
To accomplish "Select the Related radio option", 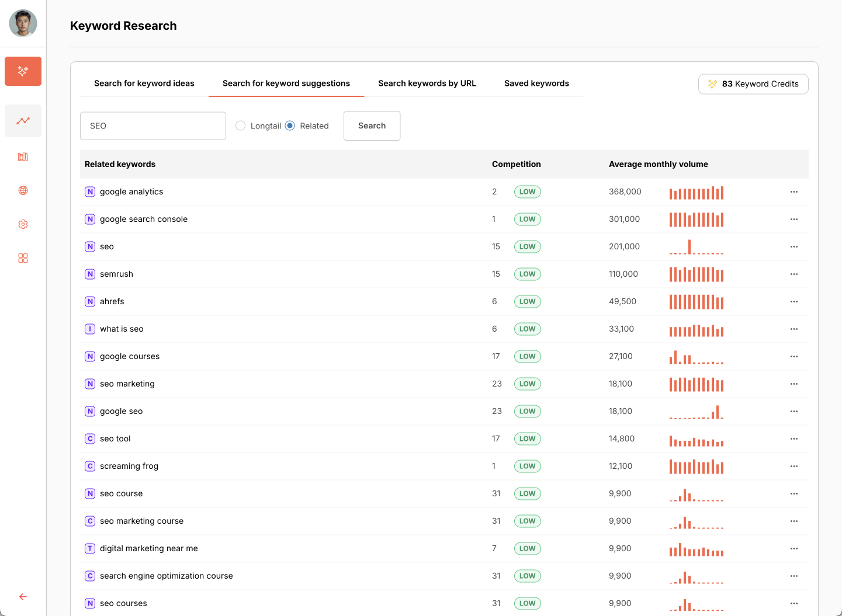I will point(290,126).
